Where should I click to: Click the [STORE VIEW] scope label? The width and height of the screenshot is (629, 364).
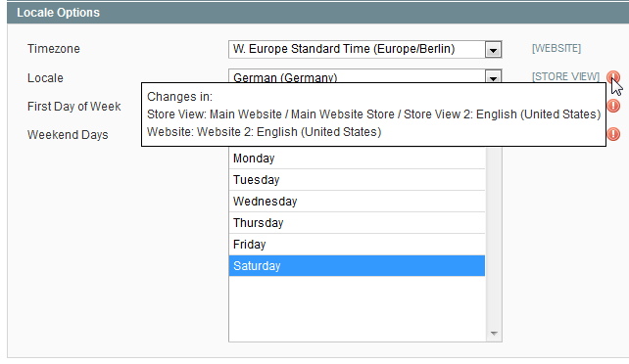pyautogui.click(x=565, y=76)
